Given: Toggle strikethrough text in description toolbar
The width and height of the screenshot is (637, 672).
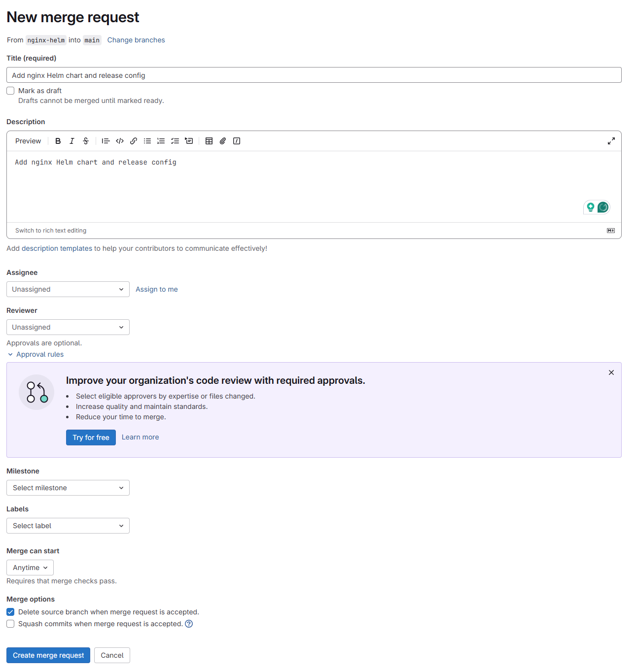Looking at the screenshot, I should [86, 141].
